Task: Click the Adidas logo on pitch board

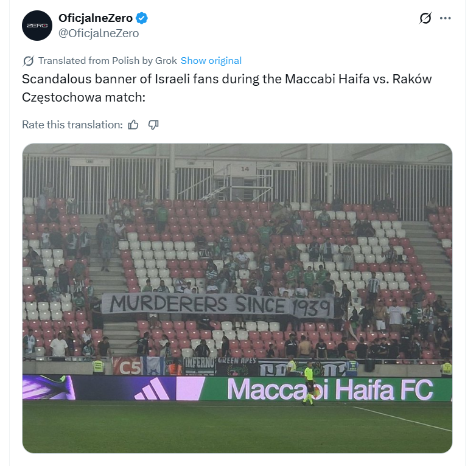Action: pos(152,389)
